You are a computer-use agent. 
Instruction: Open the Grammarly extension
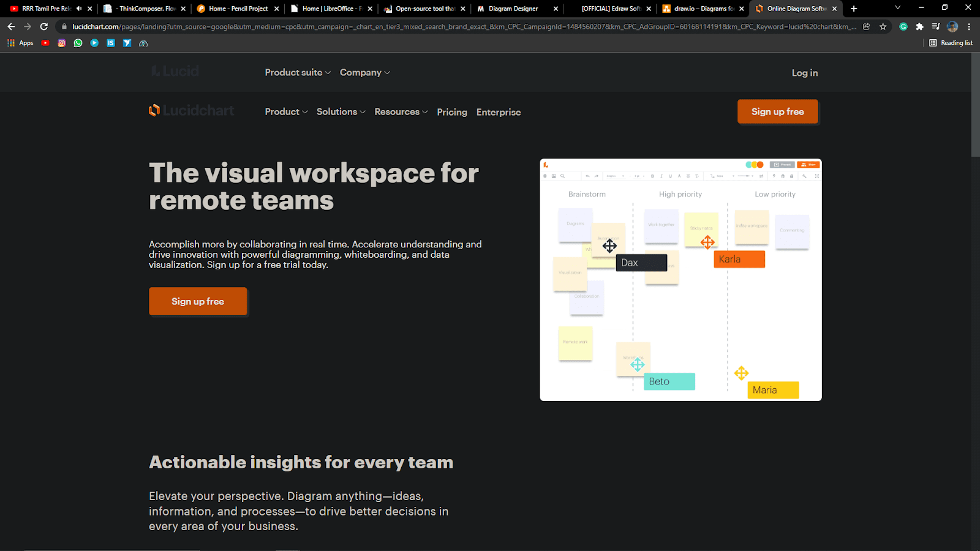pos(903,26)
